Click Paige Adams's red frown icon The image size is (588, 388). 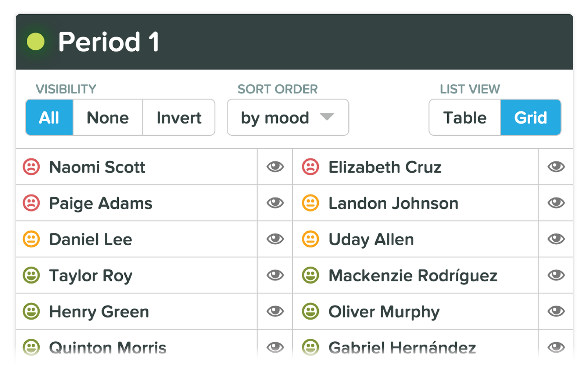pos(31,203)
